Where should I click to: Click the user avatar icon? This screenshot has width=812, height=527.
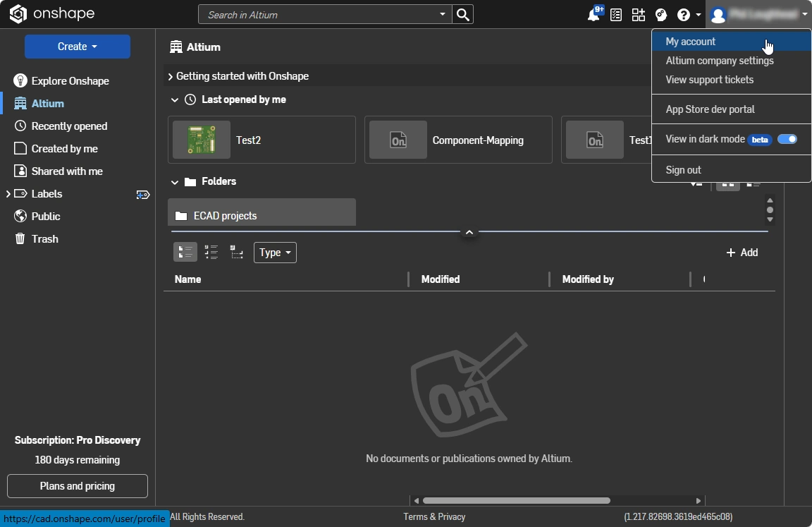coord(718,15)
